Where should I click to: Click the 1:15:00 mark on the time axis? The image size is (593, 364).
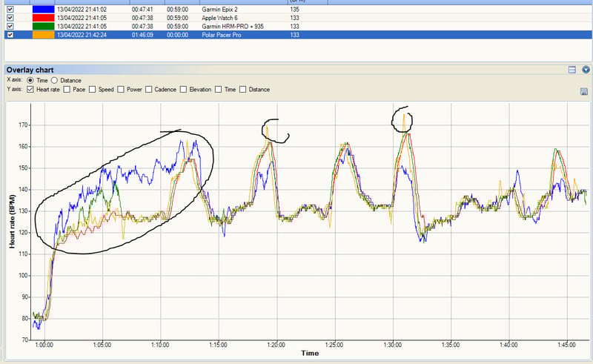pyautogui.click(x=218, y=345)
